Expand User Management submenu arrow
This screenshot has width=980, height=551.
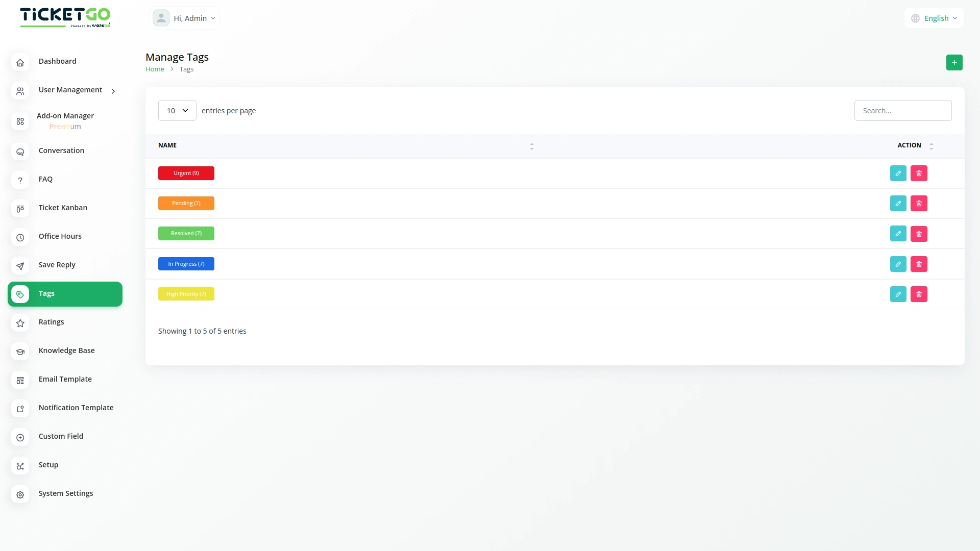tap(113, 91)
